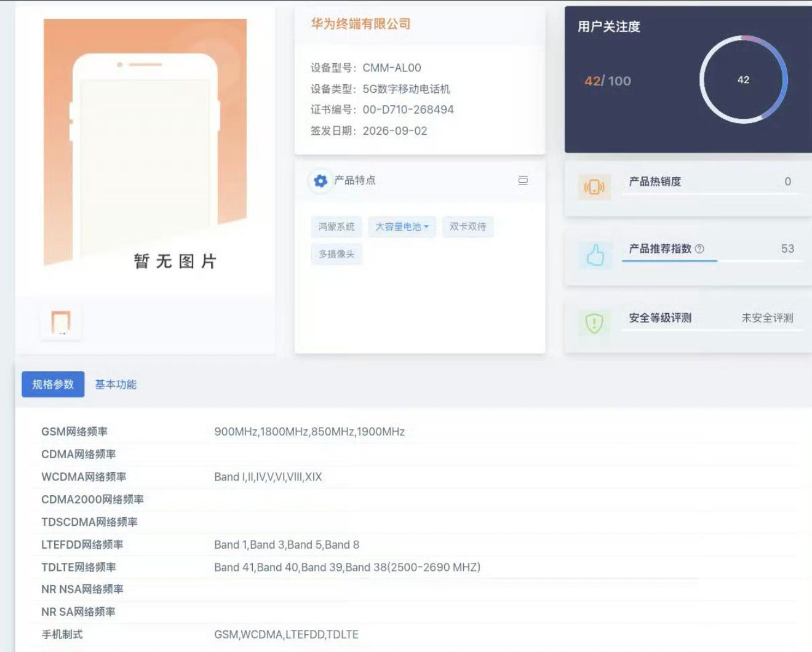Click the 双卡双待 feature tag
The height and width of the screenshot is (652, 812).
click(468, 227)
